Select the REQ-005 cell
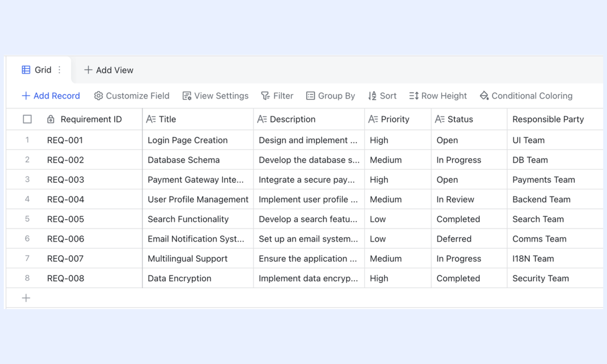Viewport: 607px width, 364px height. [x=92, y=219]
